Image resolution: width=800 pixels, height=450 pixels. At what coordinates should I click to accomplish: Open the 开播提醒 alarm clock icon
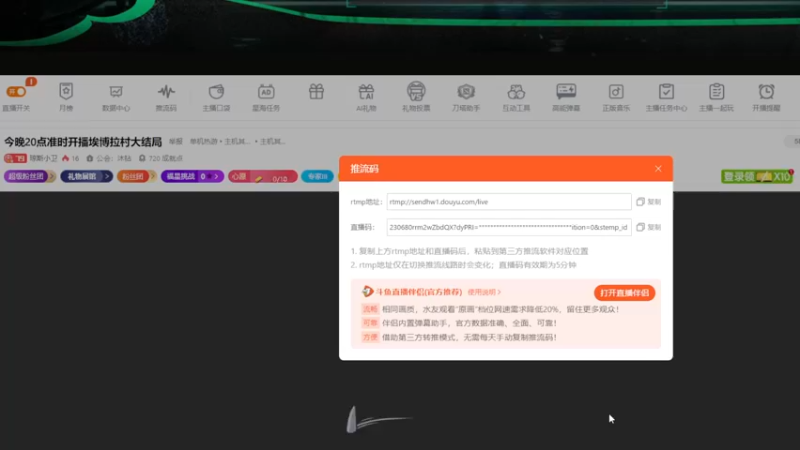click(766, 91)
